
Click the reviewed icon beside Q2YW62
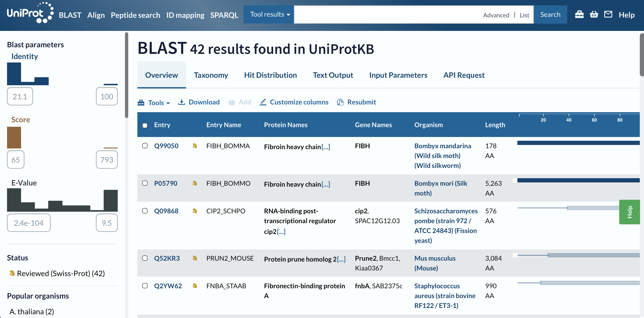click(x=195, y=286)
